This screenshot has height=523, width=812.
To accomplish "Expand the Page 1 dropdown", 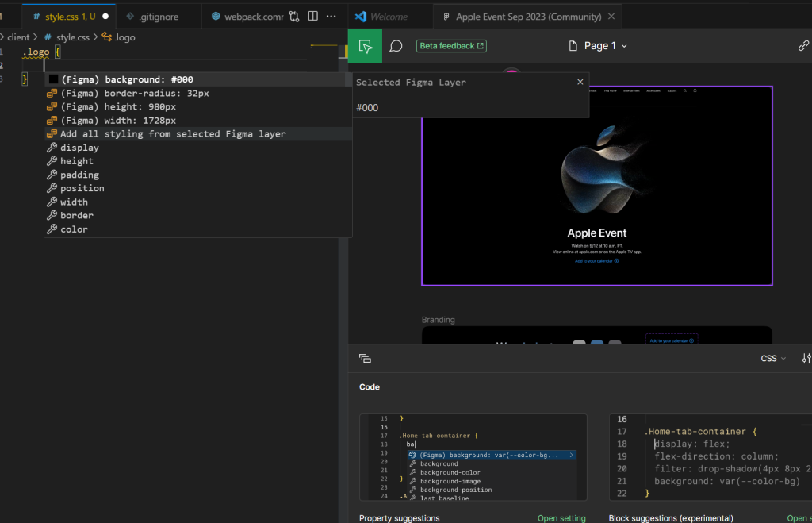I will click(599, 46).
